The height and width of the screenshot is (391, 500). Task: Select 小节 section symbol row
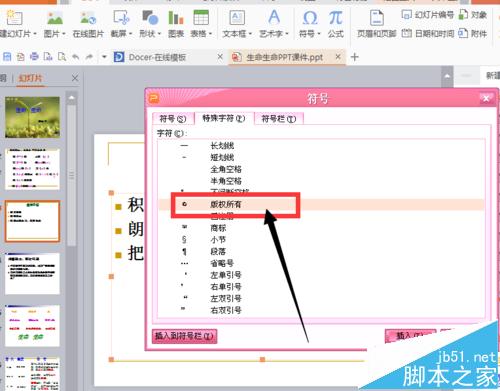[321, 240]
